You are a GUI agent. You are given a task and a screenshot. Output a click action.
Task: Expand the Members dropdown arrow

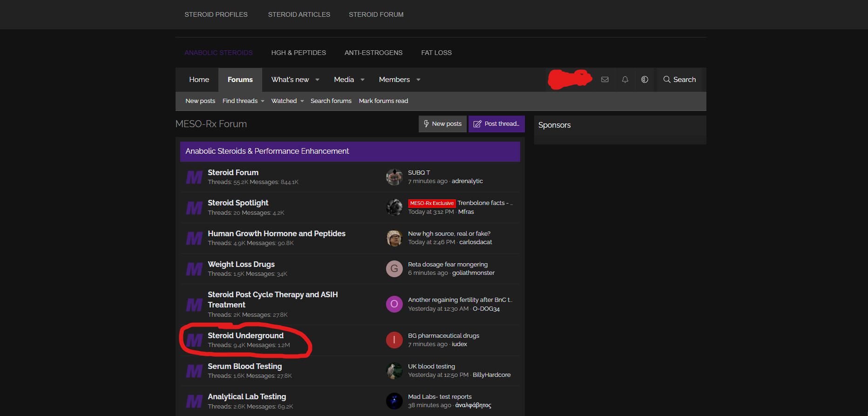click(x=418, y=80)
